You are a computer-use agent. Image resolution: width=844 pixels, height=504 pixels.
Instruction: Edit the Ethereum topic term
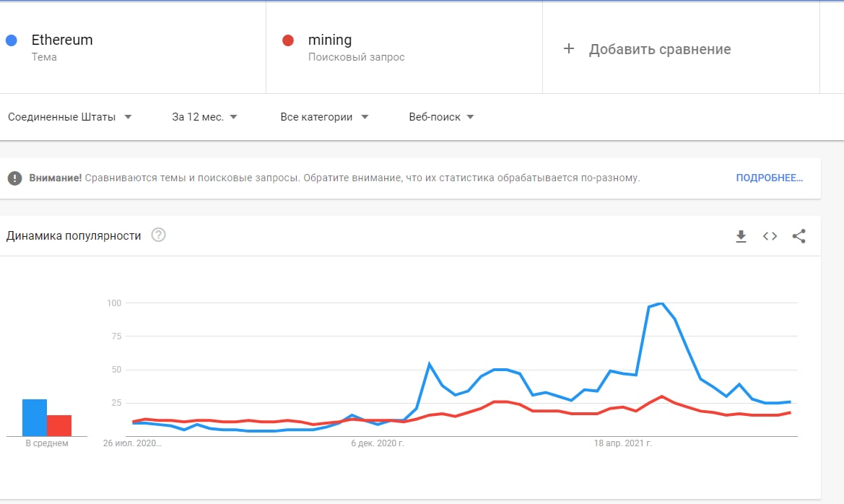click(62, 40)
